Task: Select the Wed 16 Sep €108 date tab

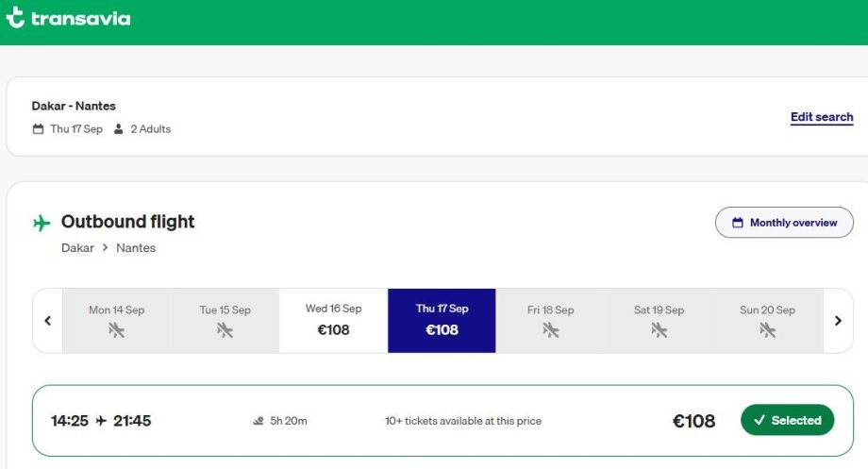Action: 333,321
